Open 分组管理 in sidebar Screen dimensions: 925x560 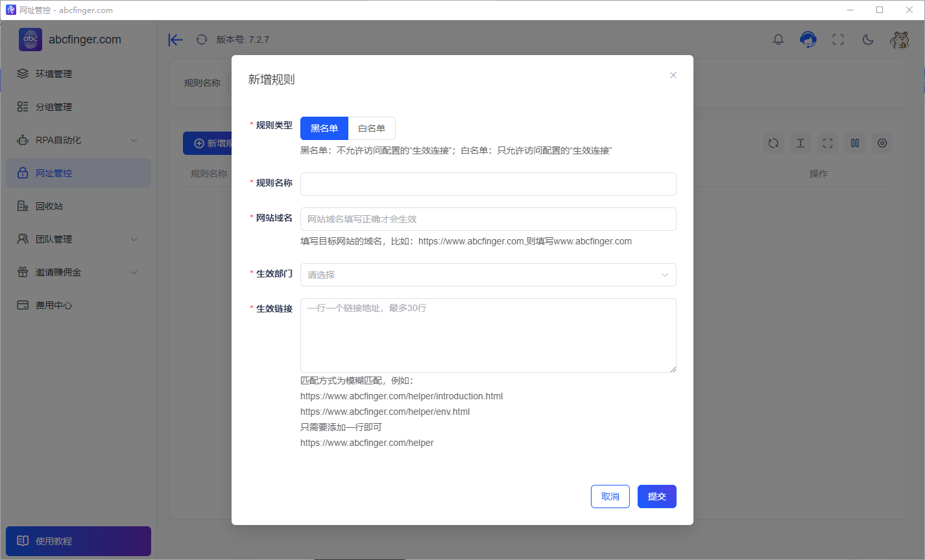78,107
